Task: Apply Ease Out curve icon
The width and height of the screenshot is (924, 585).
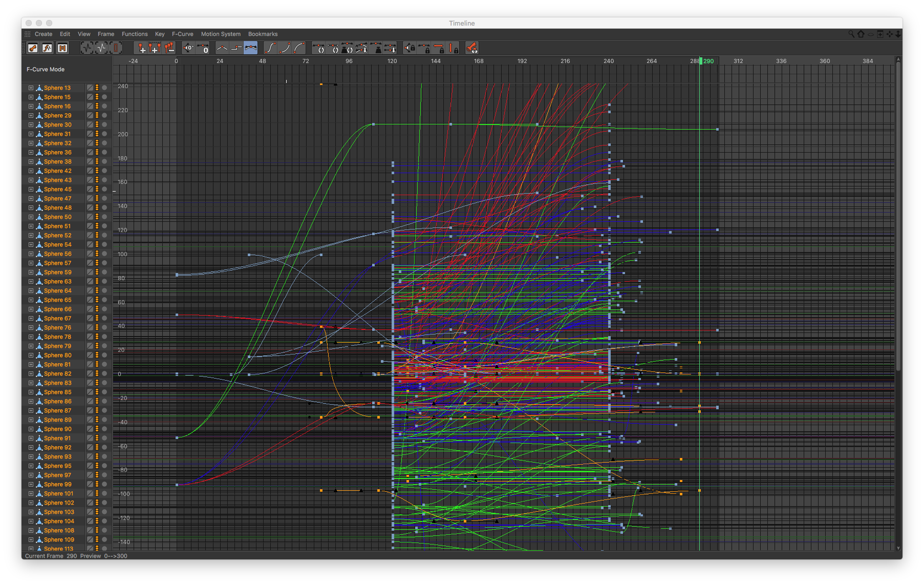Action: [299, 48]
